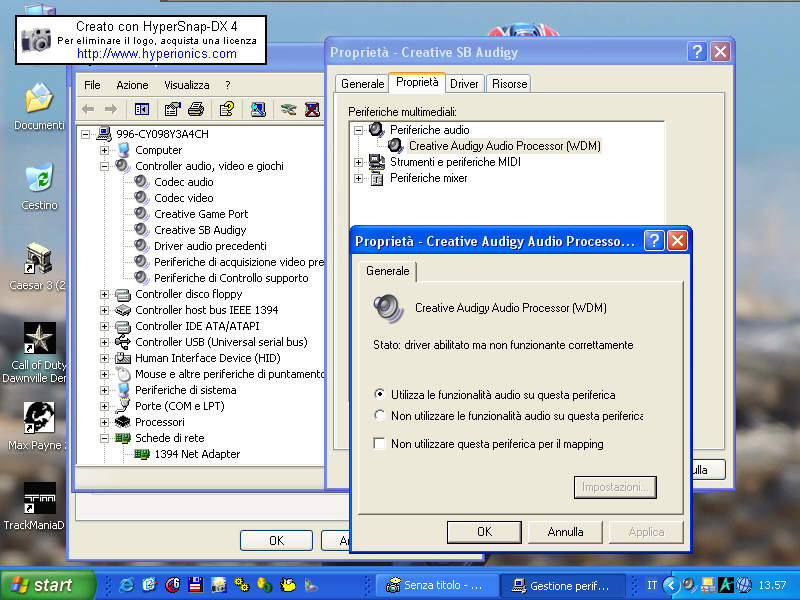
Task: Click the globe icon in system tray
Action: [744, 585]
